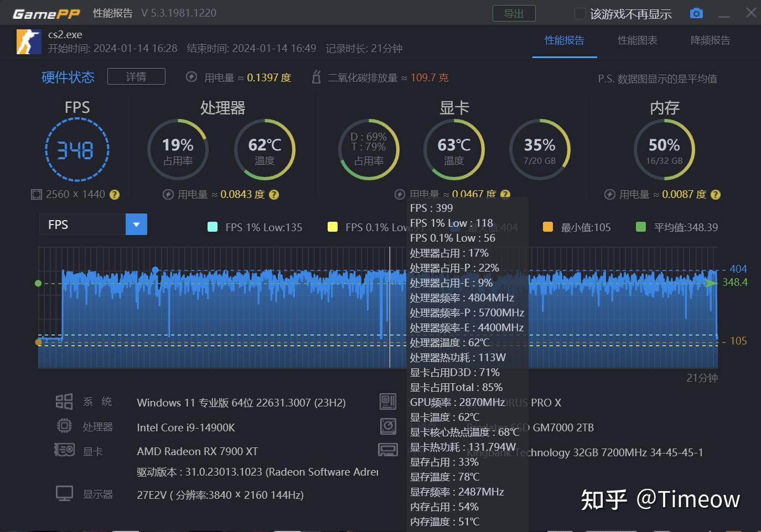Click the 平均值:348.39 legend label
The width and height of the screenshot is (761, 532).
pos(686,227)
